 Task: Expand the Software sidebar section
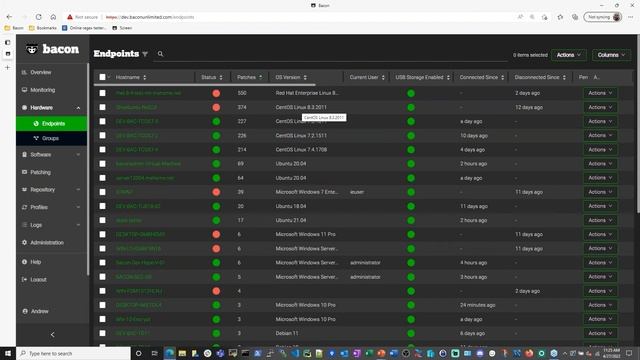78,155
